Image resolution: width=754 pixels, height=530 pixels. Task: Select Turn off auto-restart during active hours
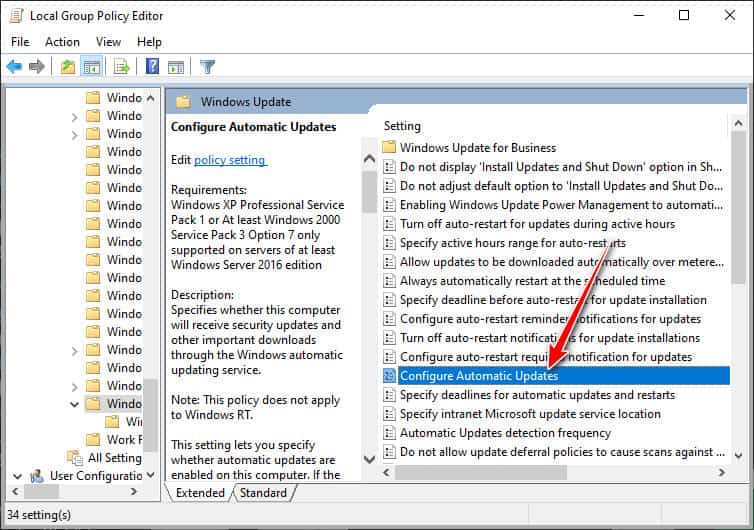538,224
